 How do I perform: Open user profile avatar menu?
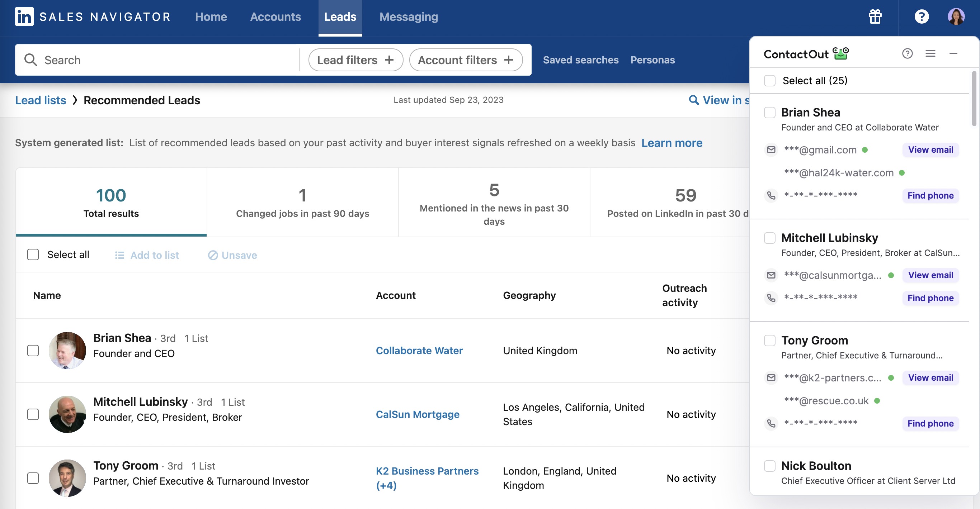tap(956, 17)
